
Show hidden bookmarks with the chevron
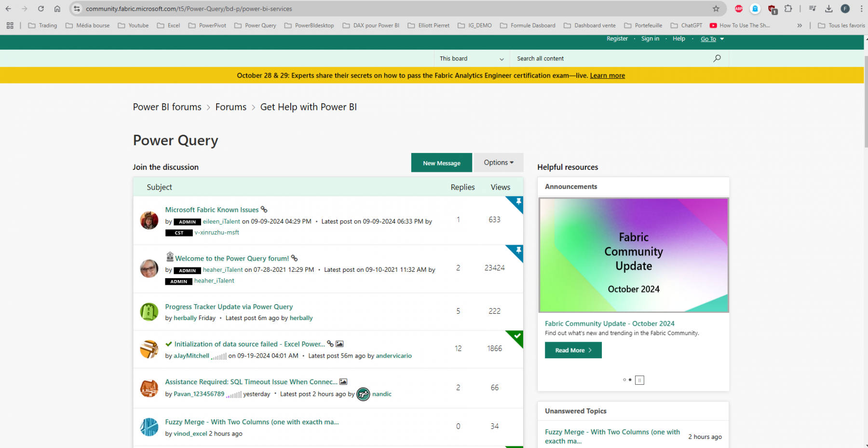pyautogui.click(x=800, y=26)
